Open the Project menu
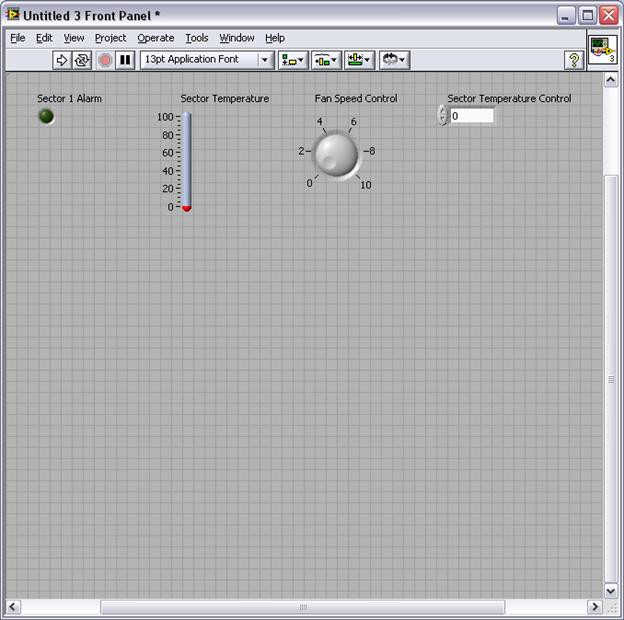 pos(110,38)
